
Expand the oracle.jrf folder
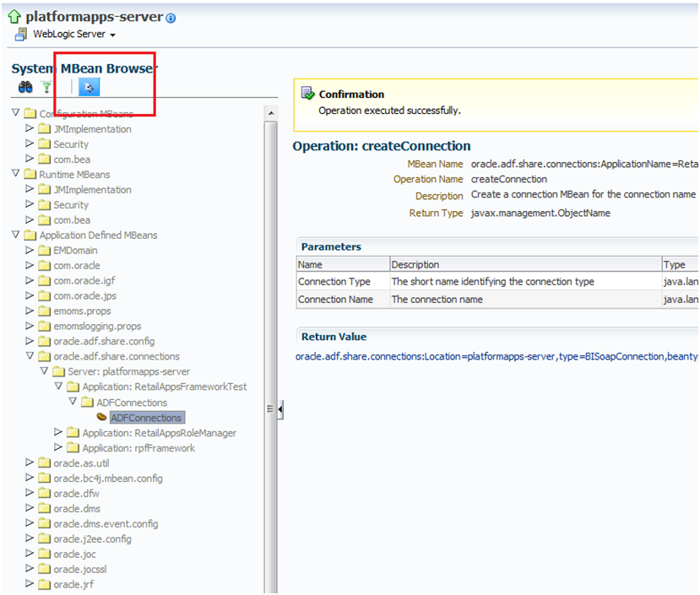click(x=30, y=583)
